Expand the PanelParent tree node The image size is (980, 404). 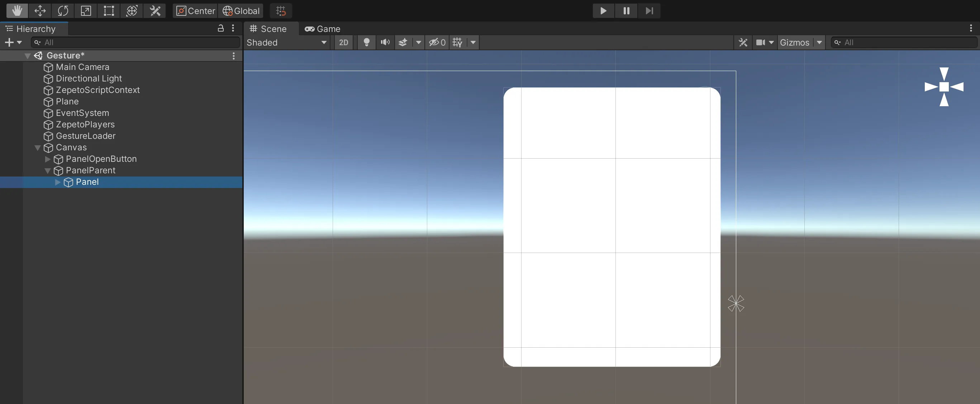click(x=47, y=170)
